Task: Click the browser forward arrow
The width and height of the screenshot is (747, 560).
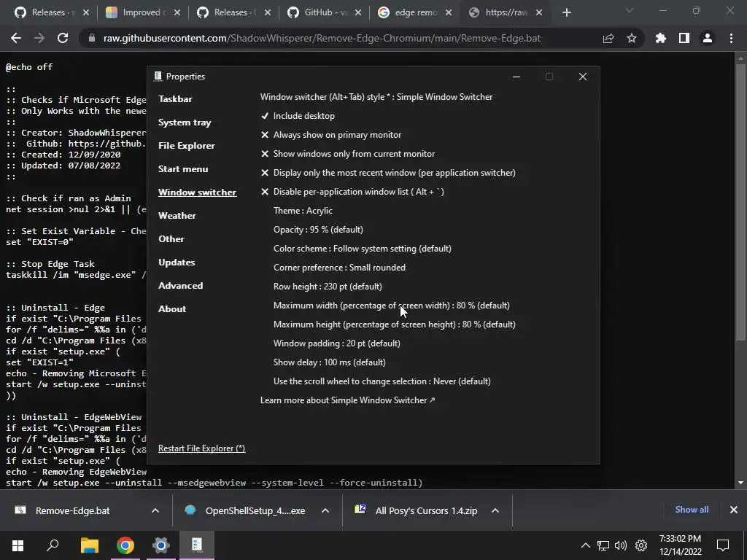Action: click(x=39, y=38)
